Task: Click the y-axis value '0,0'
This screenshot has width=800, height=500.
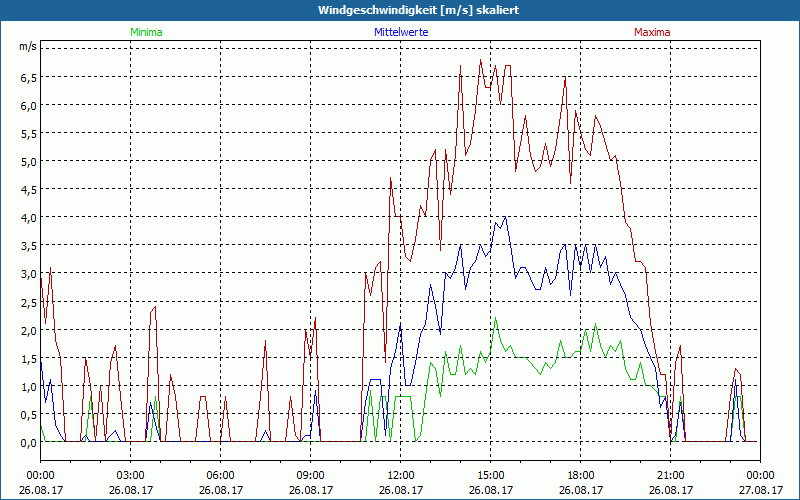Action: (x=29, y=443)
